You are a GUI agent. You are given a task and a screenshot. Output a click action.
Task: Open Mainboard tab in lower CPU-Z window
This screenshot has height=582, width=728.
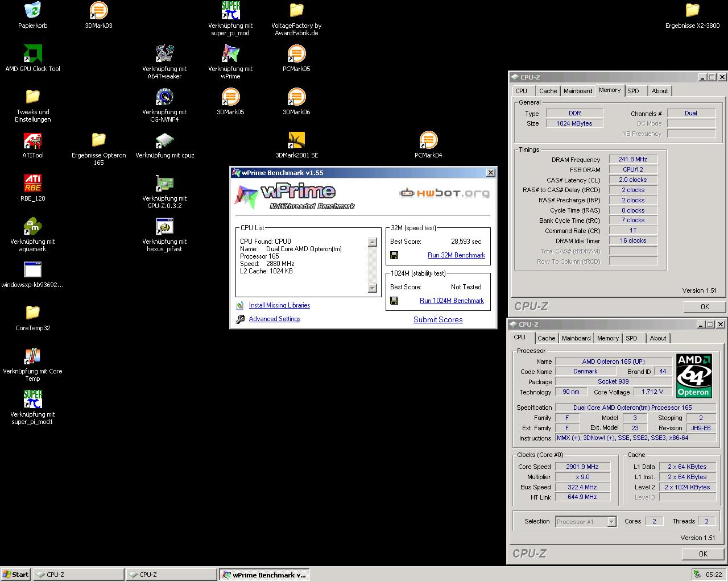pos(576,338)
